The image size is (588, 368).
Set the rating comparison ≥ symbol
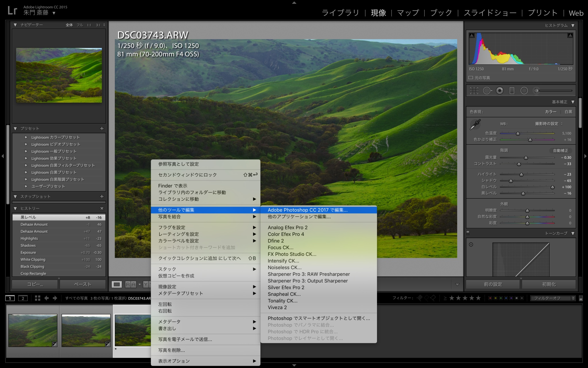[x=445, y=298]
